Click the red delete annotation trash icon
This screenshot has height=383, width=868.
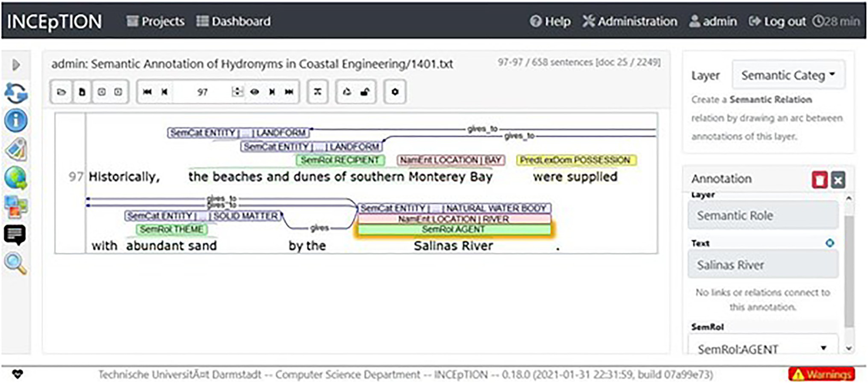click(x=819, y=180)
